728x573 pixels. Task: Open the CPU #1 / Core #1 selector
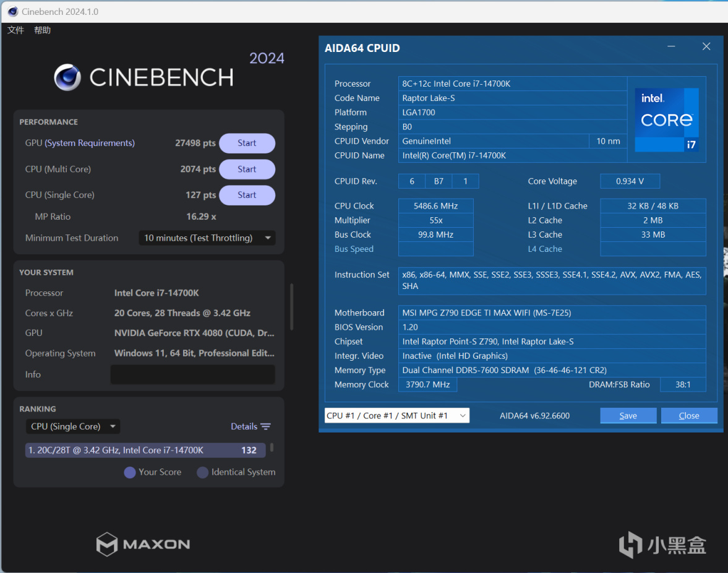397,416
